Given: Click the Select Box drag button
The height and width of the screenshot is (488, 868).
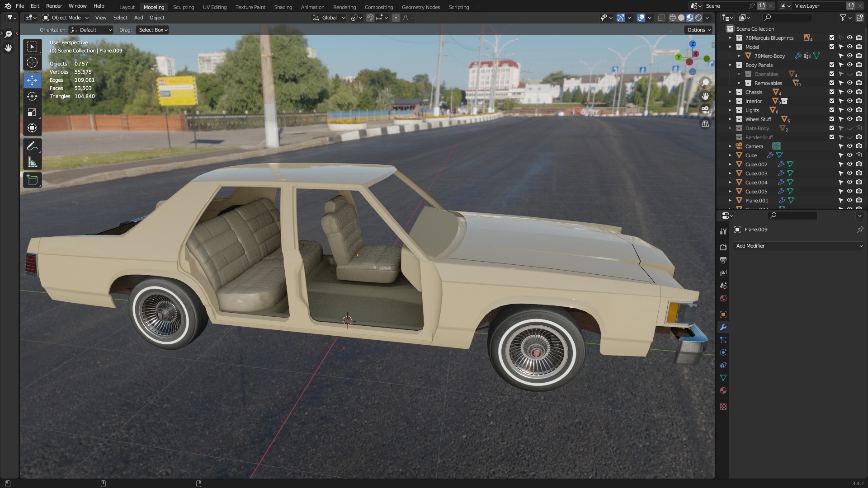Looking at the screenshot, I should tap(153, 30).
